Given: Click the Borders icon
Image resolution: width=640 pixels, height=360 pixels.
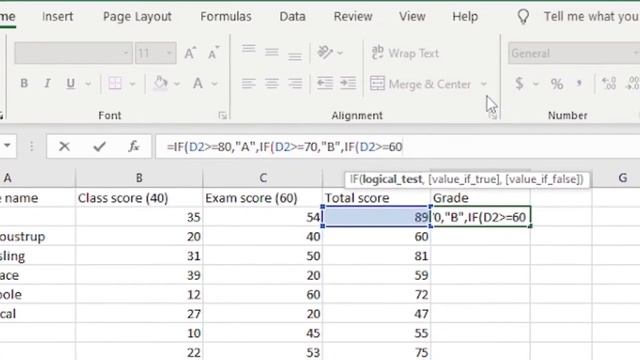Looking at the screenshot, I should pos(115,83).
